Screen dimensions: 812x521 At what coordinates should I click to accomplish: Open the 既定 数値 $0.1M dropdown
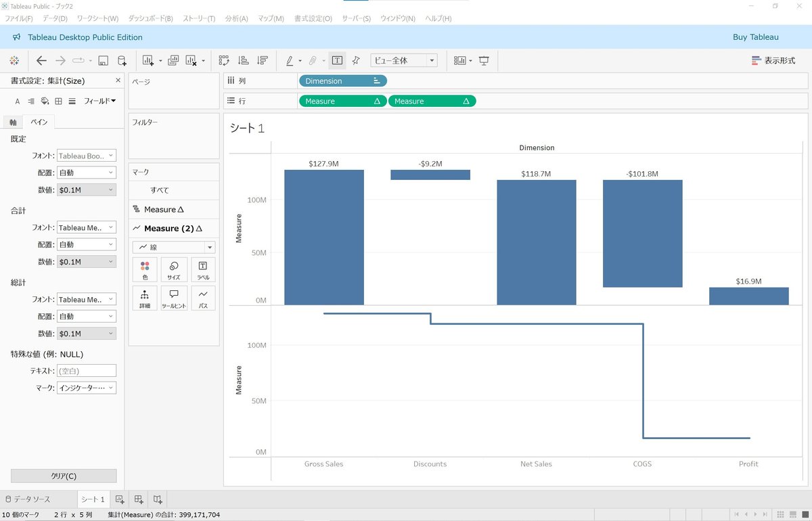tap(87, 190)
